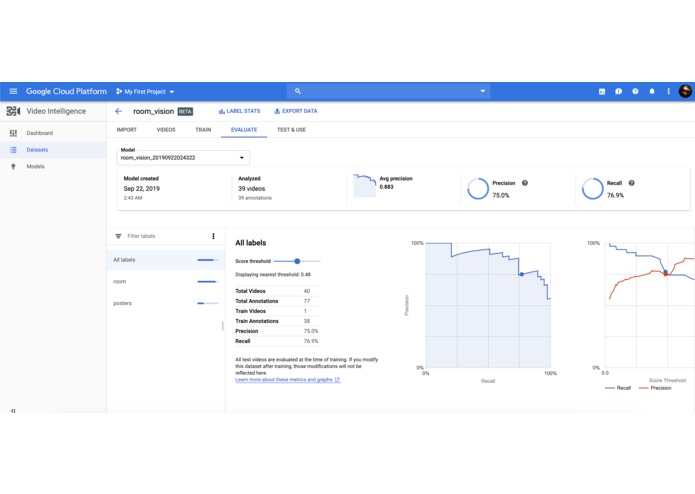Open the label list three-dot menu

click(214, 236)
